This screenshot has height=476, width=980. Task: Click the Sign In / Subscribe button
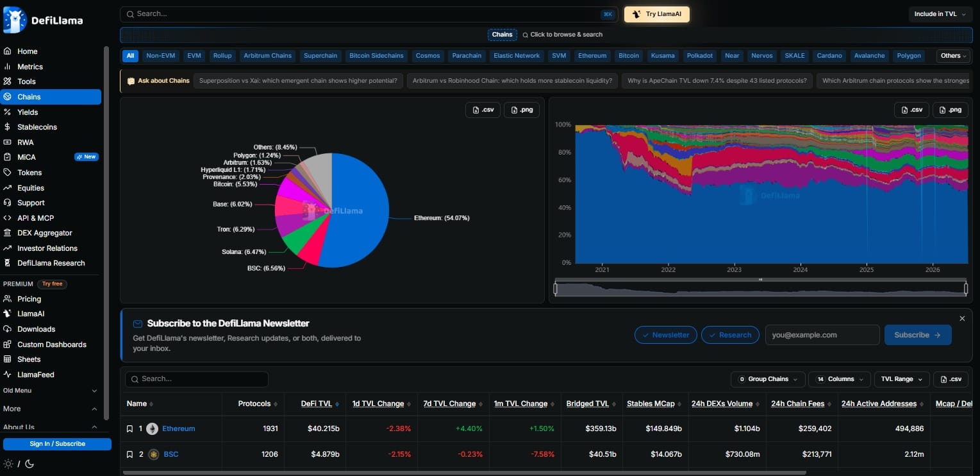pyautogui.click(x=57, y=444)
